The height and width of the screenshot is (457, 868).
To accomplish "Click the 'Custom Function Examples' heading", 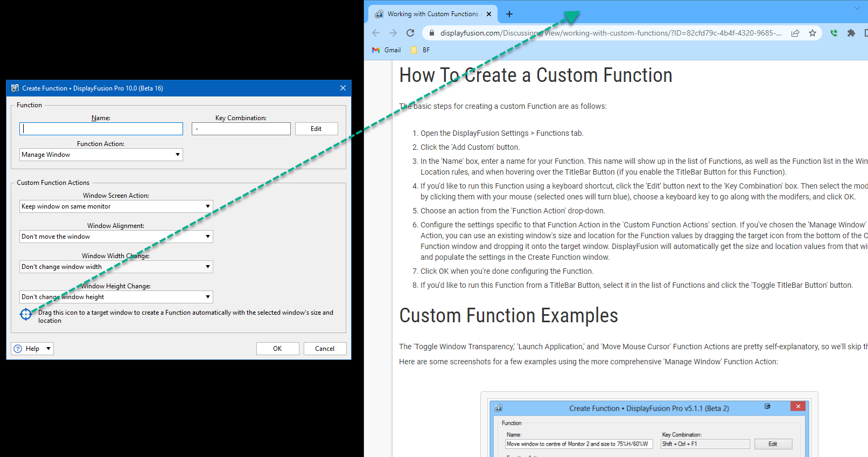I will 508,315.
